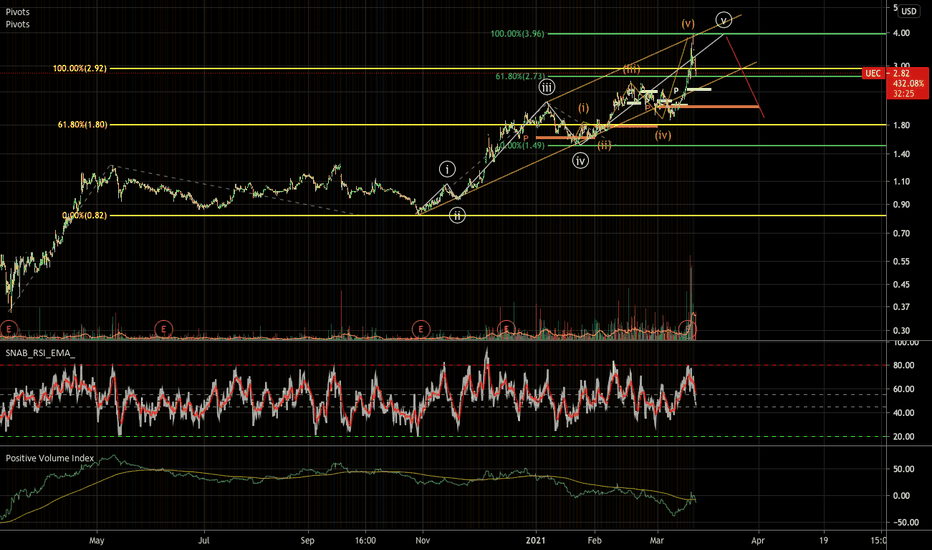Select orange sub-wave (ii) label
Image resolution: width=932 pixels, height=550 pixels.
pos(604,145)
